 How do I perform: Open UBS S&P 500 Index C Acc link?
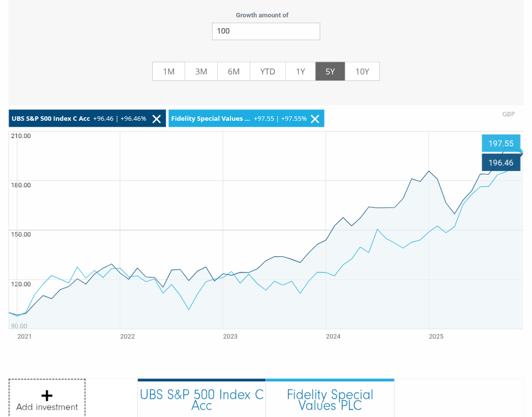click(201, 400)
